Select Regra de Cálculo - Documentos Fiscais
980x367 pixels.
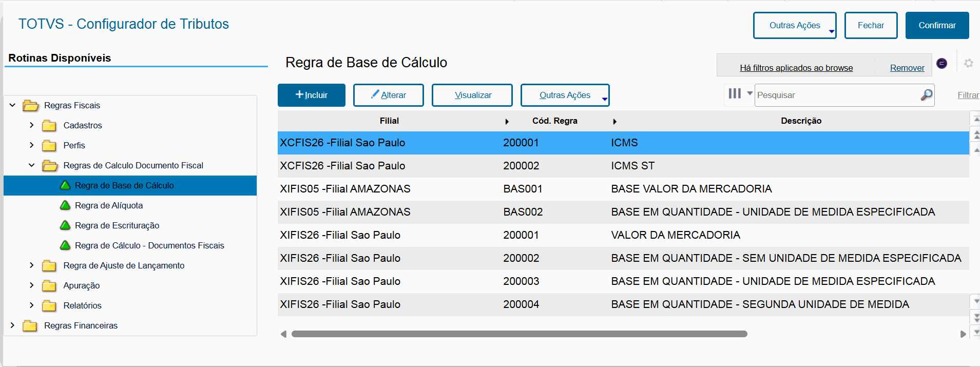point(149,245)
